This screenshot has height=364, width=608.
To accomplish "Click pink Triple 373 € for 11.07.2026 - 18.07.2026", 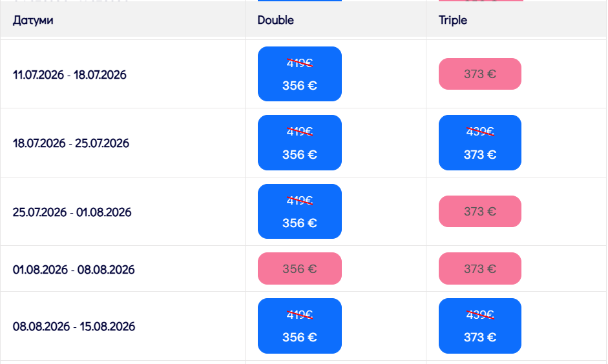I will click(479, 74).
